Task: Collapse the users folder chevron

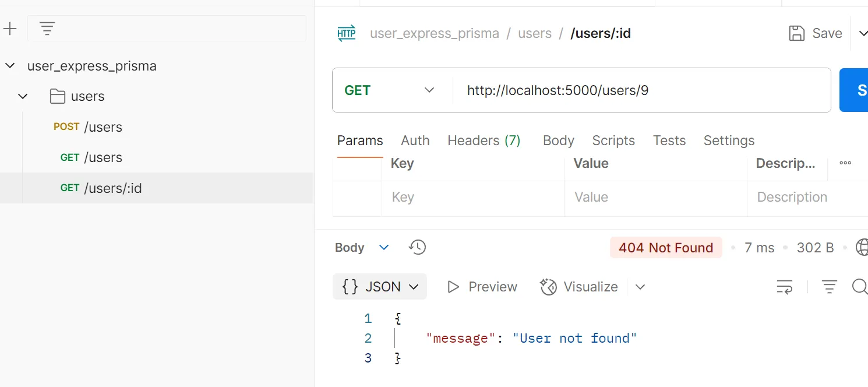Action: (22, 96)
